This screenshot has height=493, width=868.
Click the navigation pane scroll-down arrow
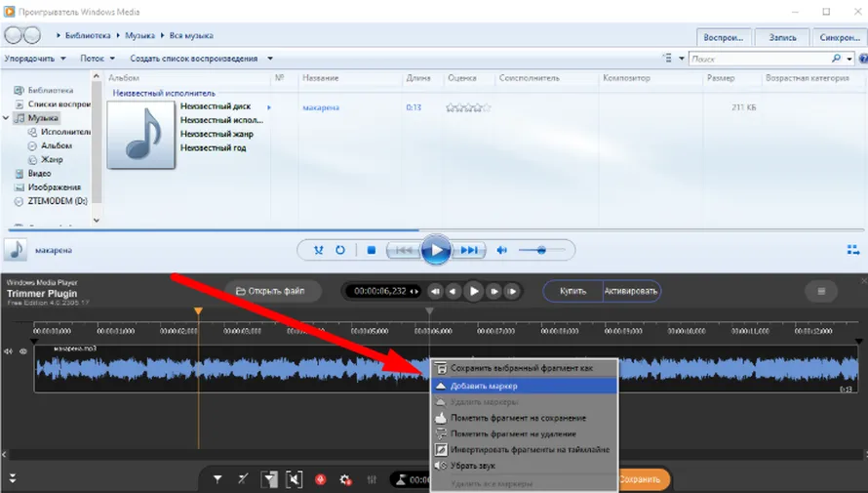pyautogui.click(x=97, y=220)
